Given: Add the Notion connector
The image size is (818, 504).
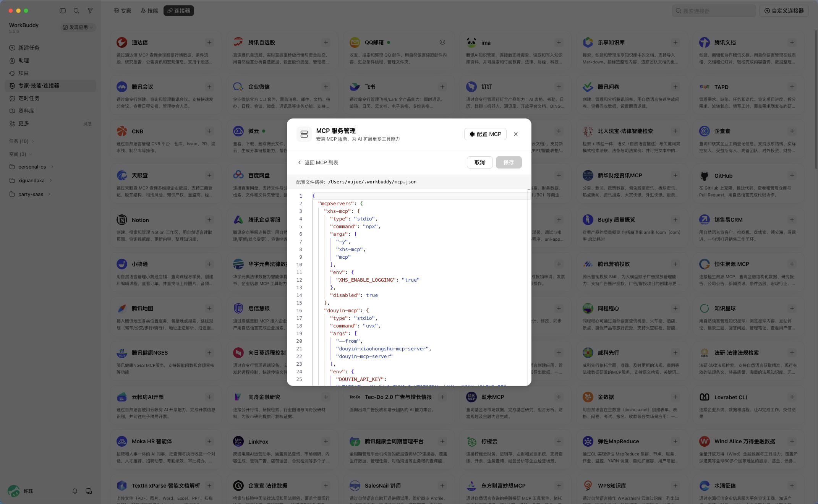Looking at the screenshot, I should tap(209, 220).
